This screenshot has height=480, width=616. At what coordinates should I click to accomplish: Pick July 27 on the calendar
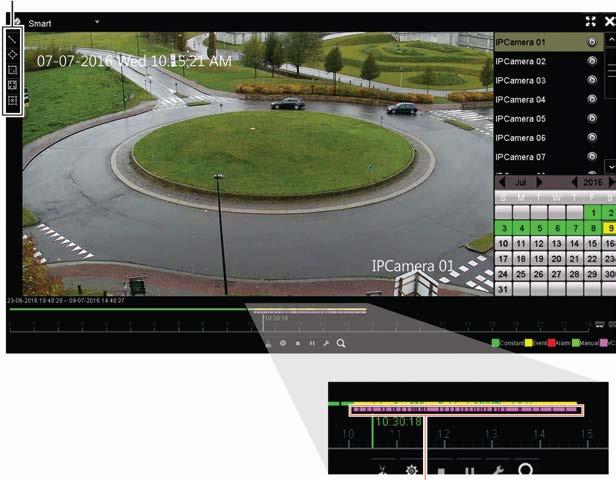coord(557,274)
